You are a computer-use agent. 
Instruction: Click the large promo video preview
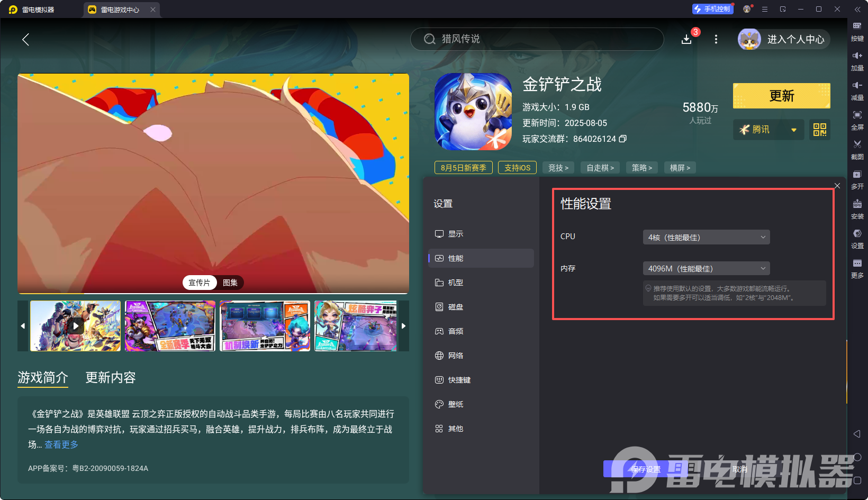(x=213, y=183)
